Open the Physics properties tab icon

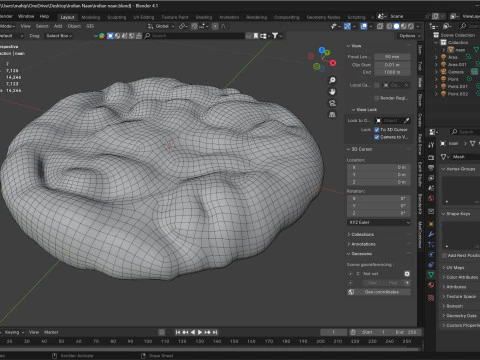(431, 255)
